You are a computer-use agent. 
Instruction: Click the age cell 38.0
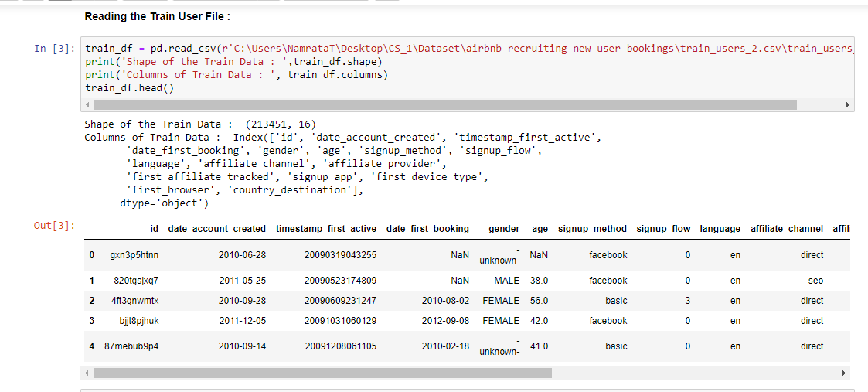point(540,281)
